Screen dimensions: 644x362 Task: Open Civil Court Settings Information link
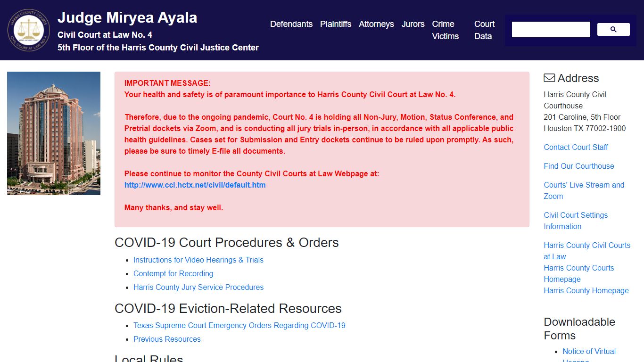(x=576, y=221)
